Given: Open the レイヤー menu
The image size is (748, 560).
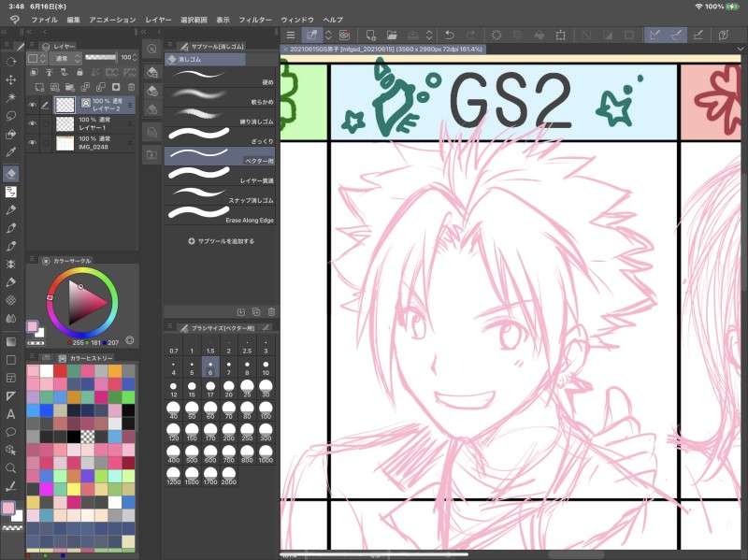Looking at the screenshot, I should (x=158, y=20).
